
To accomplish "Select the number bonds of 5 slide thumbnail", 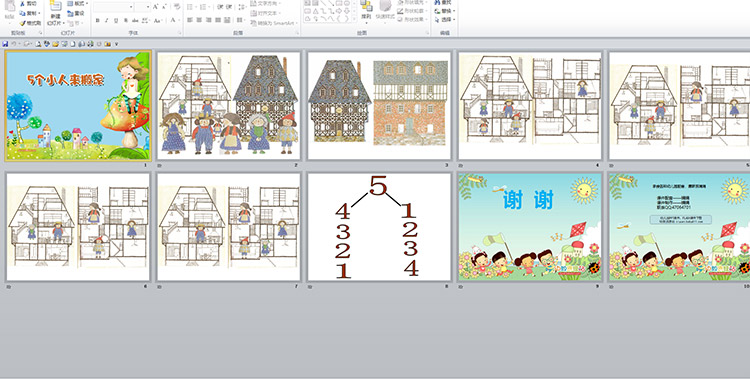I will [x=379, y=227].
